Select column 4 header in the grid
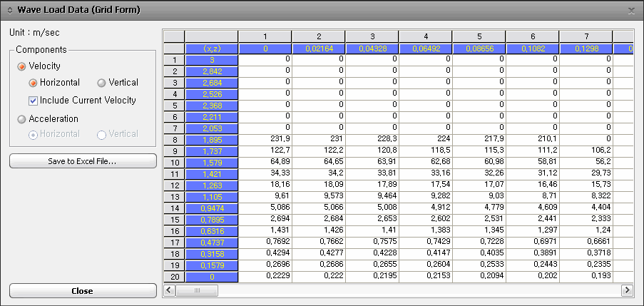 click(425, 36)
